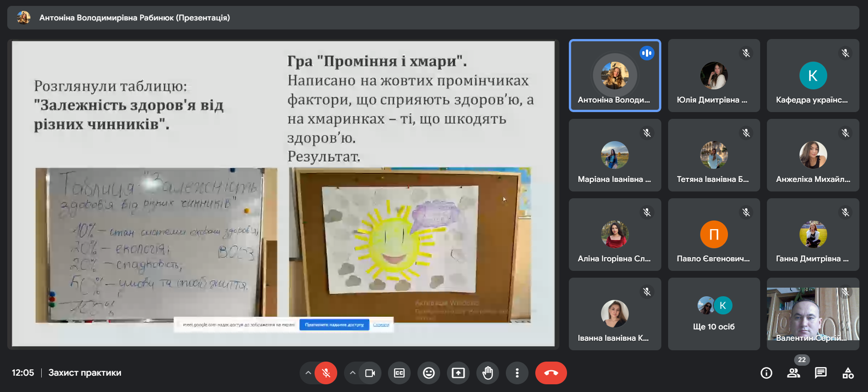Click the clock showing 12:05
The image size is (868, 392).
[x=23, y=373]
